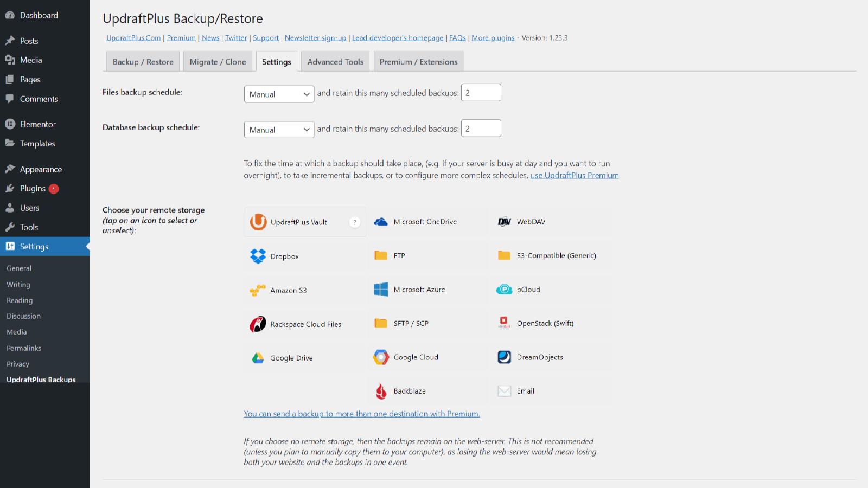
Task: Open Media settings submenu item
Action: (x=17, y=332)
